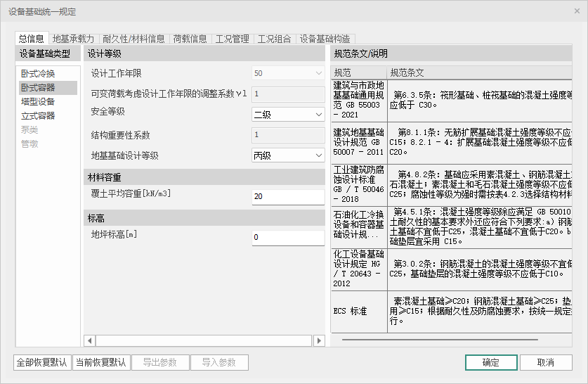Switch to the 地基承载力 tab

point(73,39)
